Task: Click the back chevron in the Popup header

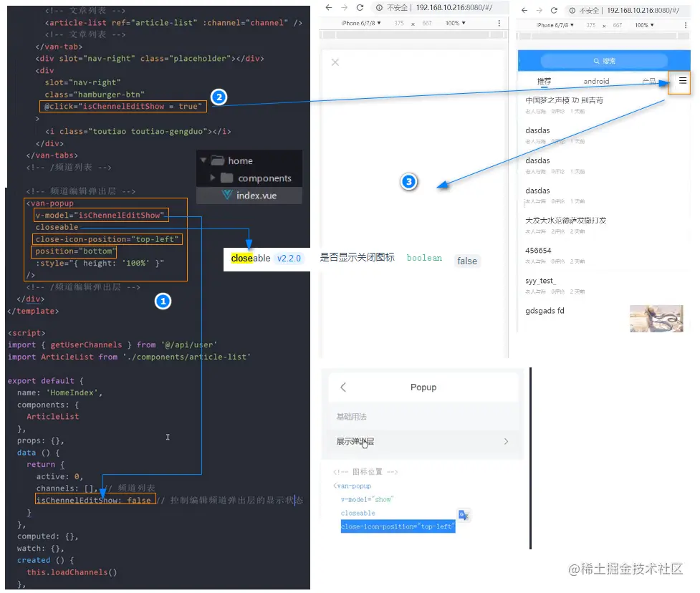Action: point(343,387)
